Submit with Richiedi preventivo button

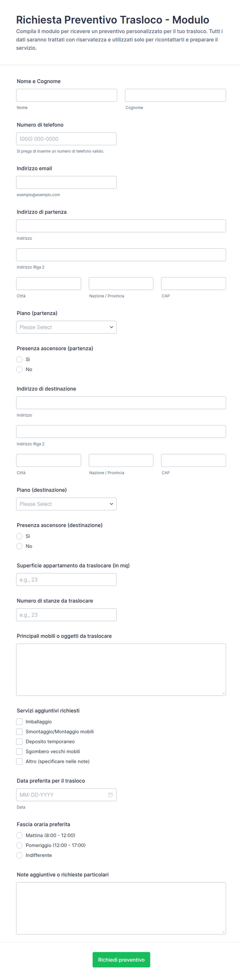click(121, 960)
